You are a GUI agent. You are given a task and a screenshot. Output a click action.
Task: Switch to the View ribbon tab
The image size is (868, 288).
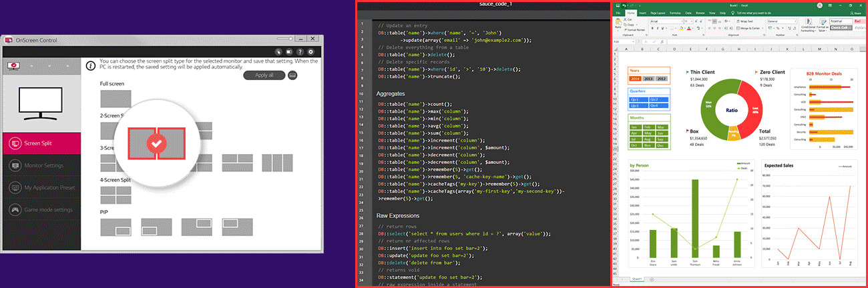click(x=712, y=13)
